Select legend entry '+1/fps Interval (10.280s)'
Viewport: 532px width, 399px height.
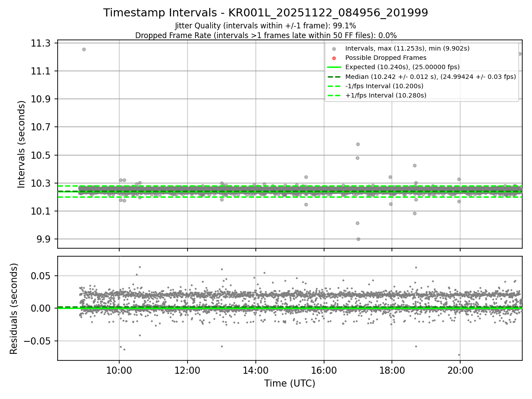pyautogui.click(x=386, y=95)
